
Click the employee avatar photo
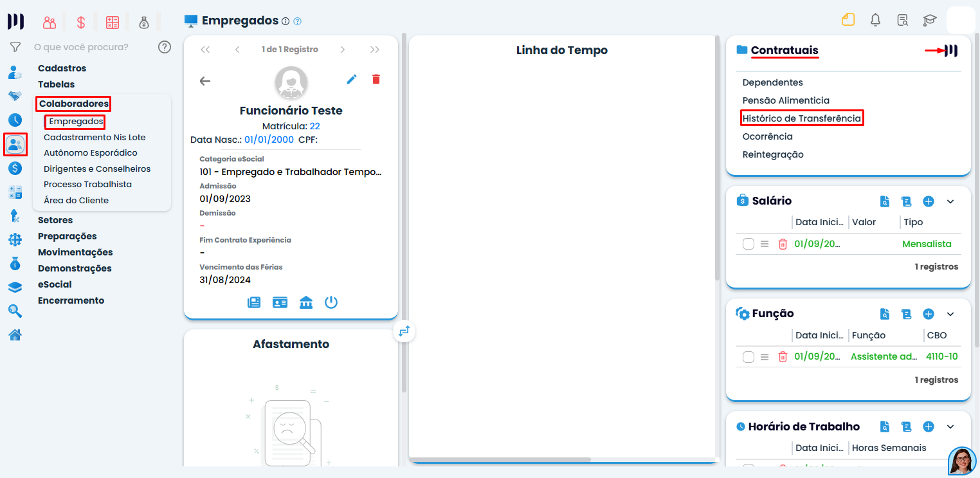click(x=291, y=82)
